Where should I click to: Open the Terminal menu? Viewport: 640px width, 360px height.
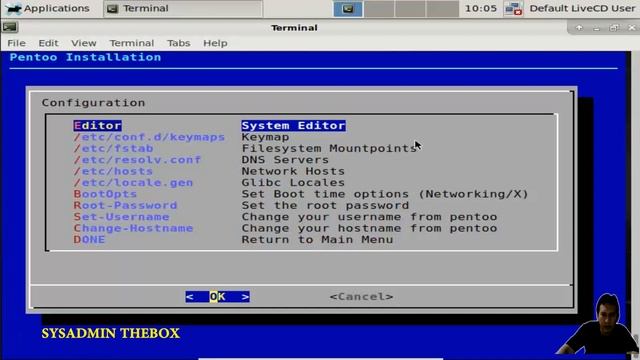pyautogui.click(x=131, y=43)
